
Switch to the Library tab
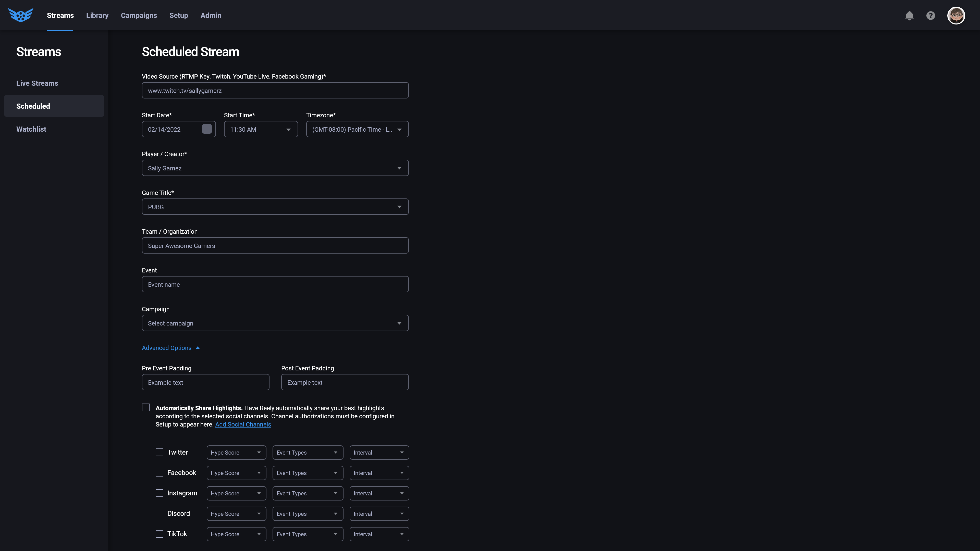pos(97,15)
